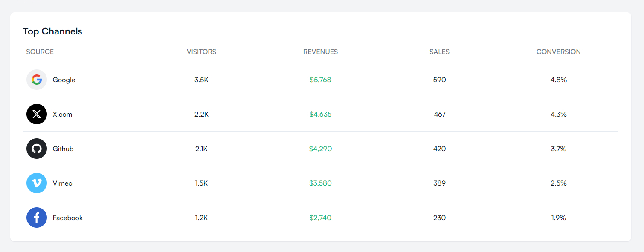Select Github's 3.7% conversion rate
The width and height of the screenshot is (644, 252).
pos(558,149)
